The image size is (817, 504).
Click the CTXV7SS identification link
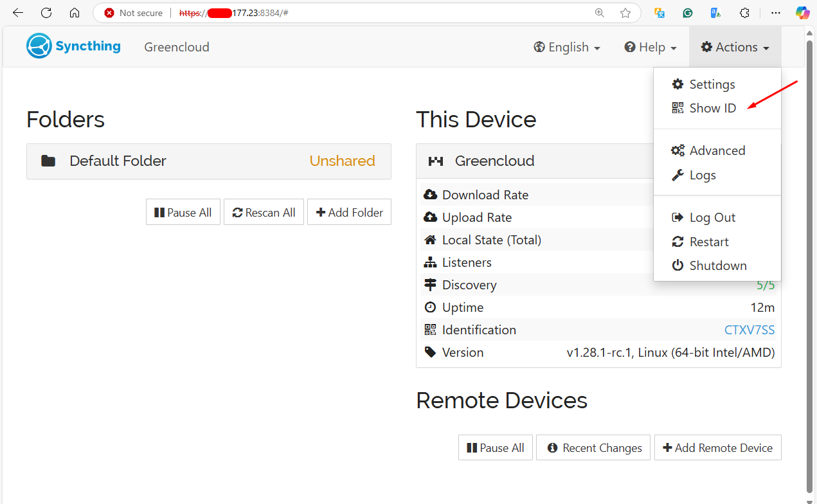point(750,330)
